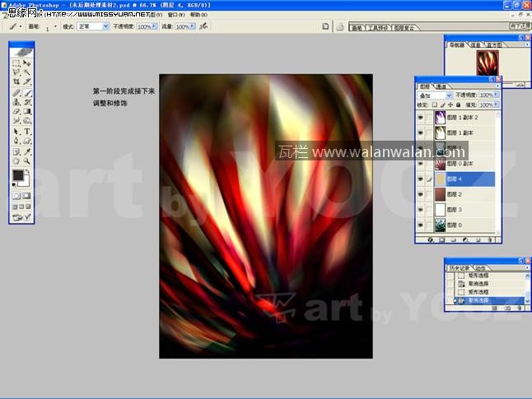Viewport: 532px width, 399px height.
Task: Switch to the 通道 channels tab
Action: click(x=441, y=86)
